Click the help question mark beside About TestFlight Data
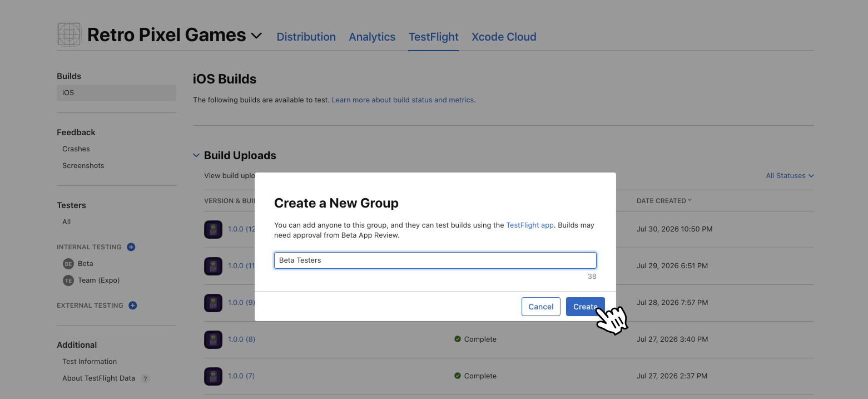The height and width of the screenshot is (399, 868). (x=145, y=378)
